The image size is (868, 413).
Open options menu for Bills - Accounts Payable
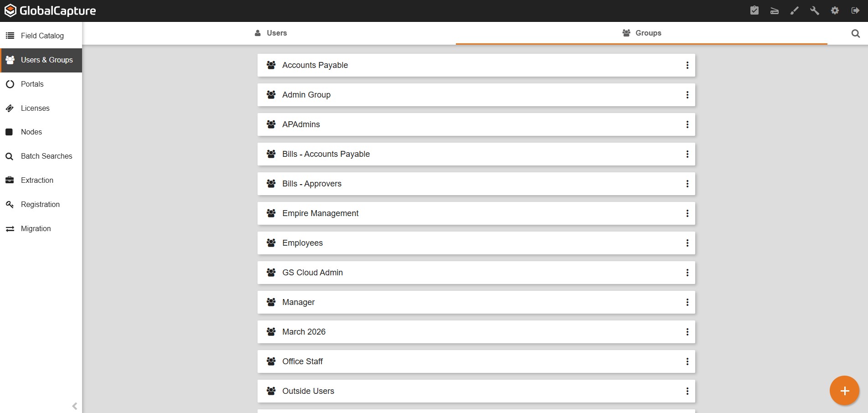coord(687,154)
